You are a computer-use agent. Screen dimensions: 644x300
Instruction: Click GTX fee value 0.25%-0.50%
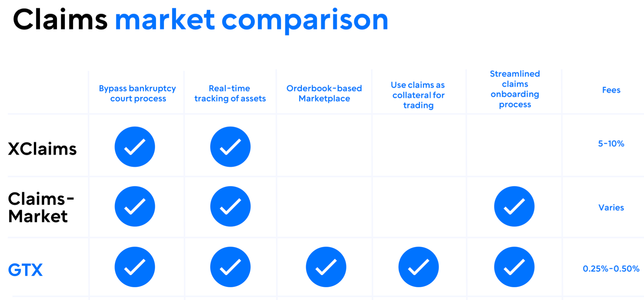pos(611,269)
